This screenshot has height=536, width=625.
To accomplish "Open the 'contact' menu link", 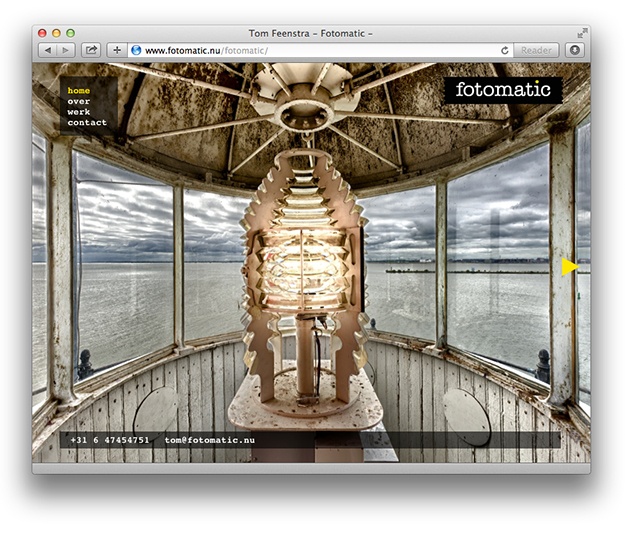I will click(87, 123).
